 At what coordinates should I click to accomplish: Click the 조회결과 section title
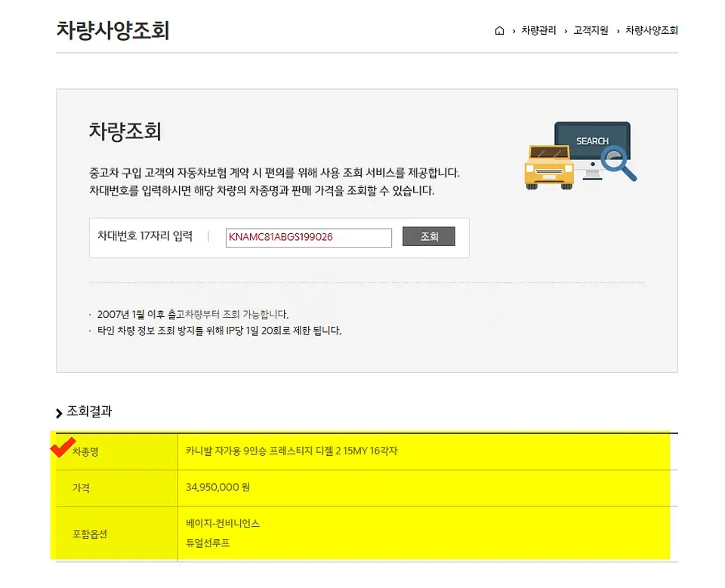(89, 411)
